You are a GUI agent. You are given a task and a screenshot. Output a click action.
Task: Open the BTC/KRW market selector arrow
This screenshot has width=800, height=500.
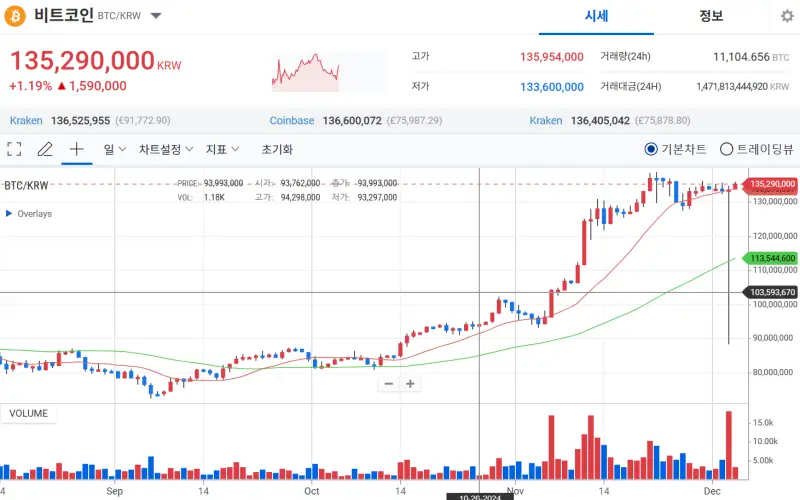tap(156, 16)
